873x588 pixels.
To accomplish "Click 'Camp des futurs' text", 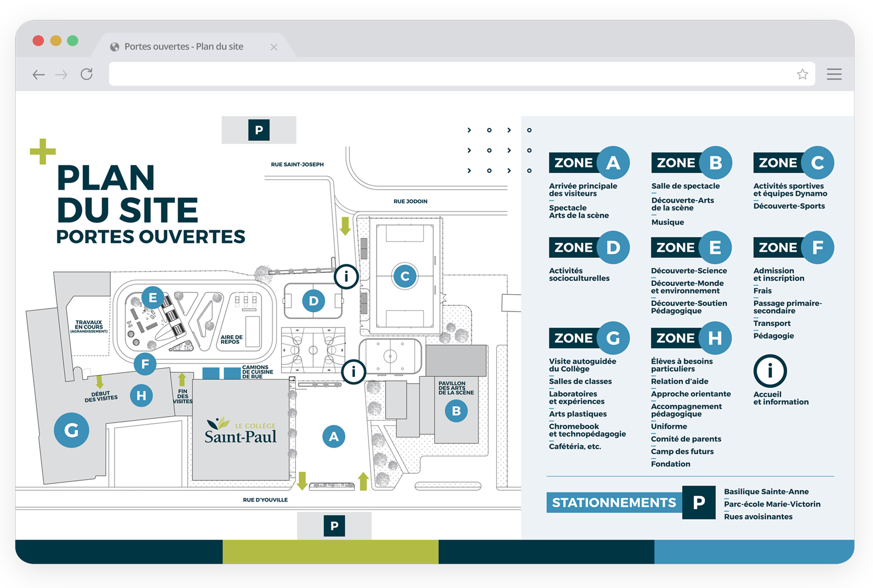I will 682,451.
